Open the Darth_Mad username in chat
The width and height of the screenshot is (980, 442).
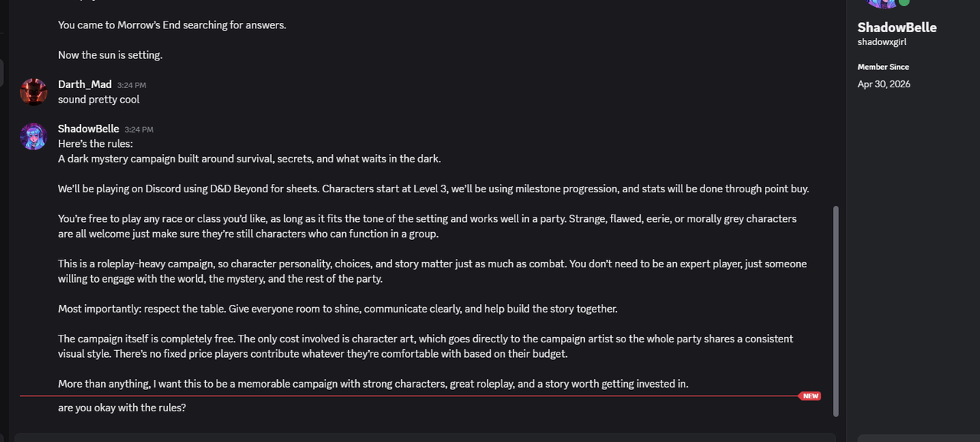85,84
